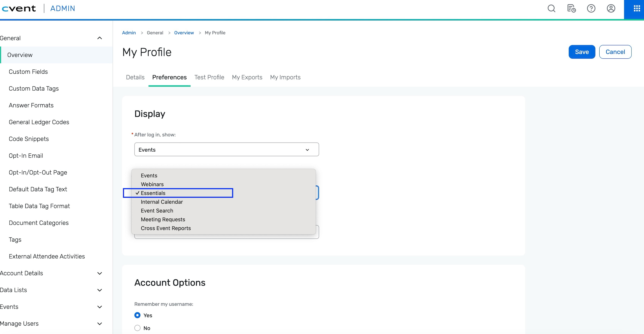Open External Attendee Activities in sidebar

pyautogui.click(x=47, y=256)
